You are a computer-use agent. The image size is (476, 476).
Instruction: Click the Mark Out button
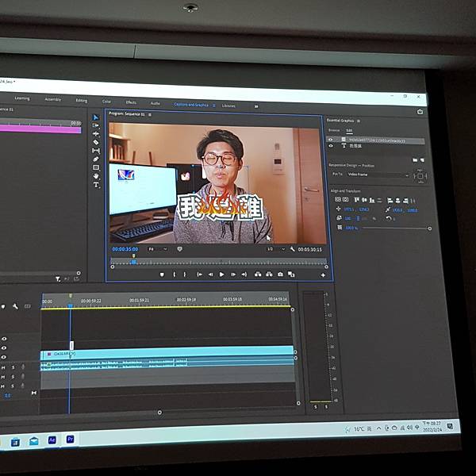[185, 274]
